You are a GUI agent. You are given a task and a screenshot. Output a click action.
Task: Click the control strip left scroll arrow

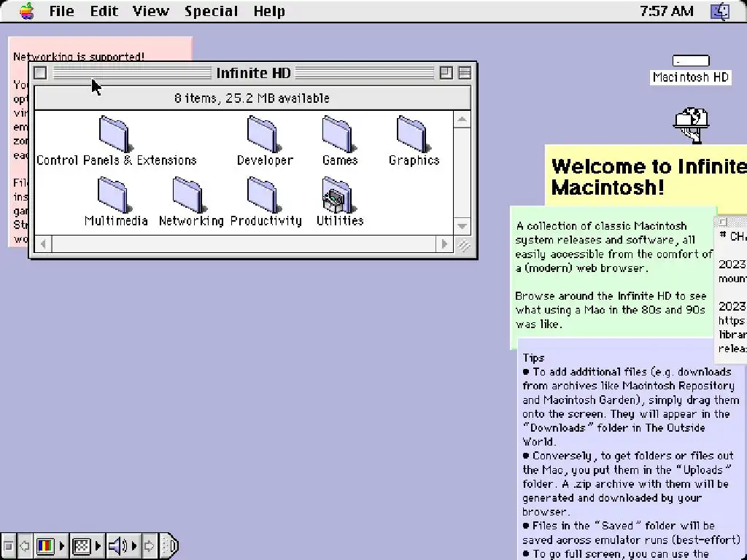pos(25,545)
